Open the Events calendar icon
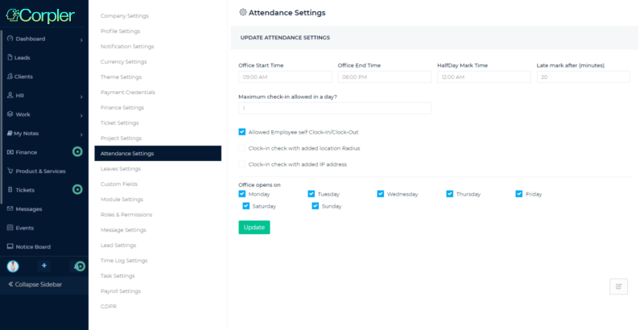644x330 pixels. tap(10, 228)
